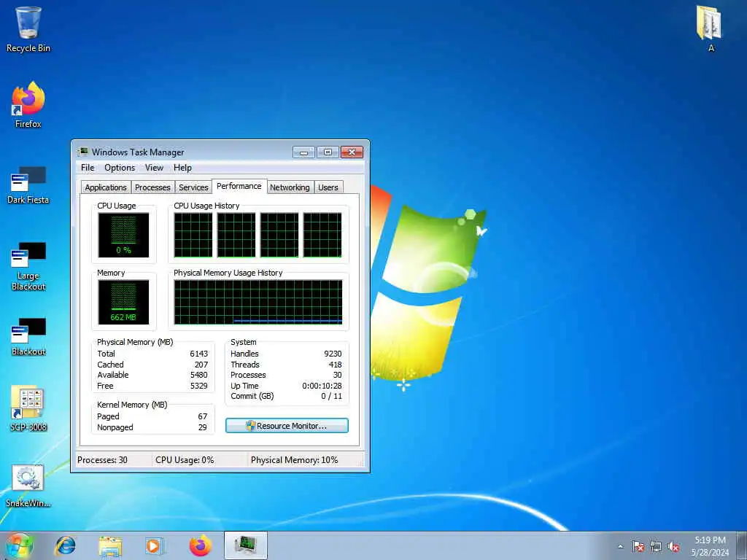Open the clock showing 5:19 PM

coord(710,546)
